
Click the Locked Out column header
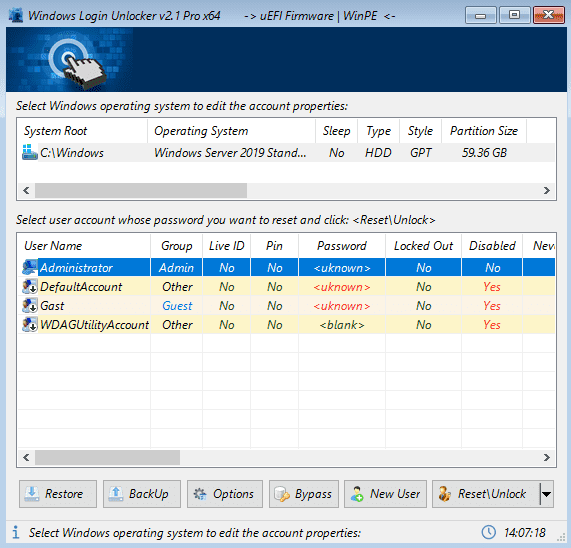pyautogui.click(x=423, y=246)
